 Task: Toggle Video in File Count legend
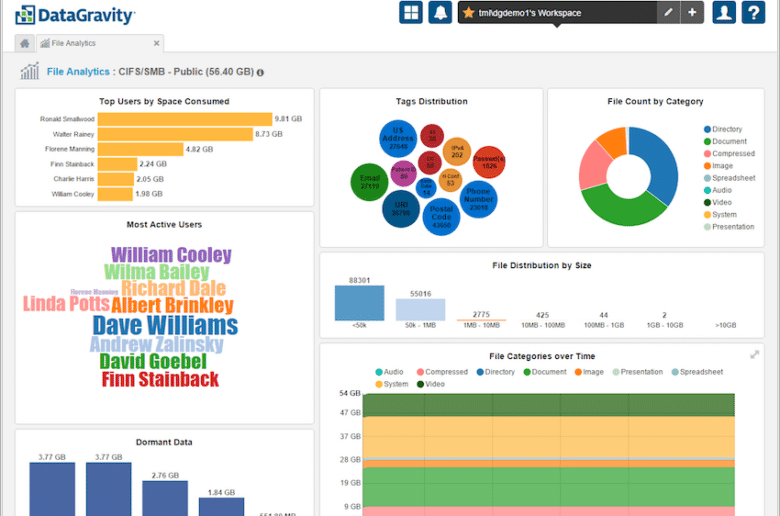[x=718, y=203]
